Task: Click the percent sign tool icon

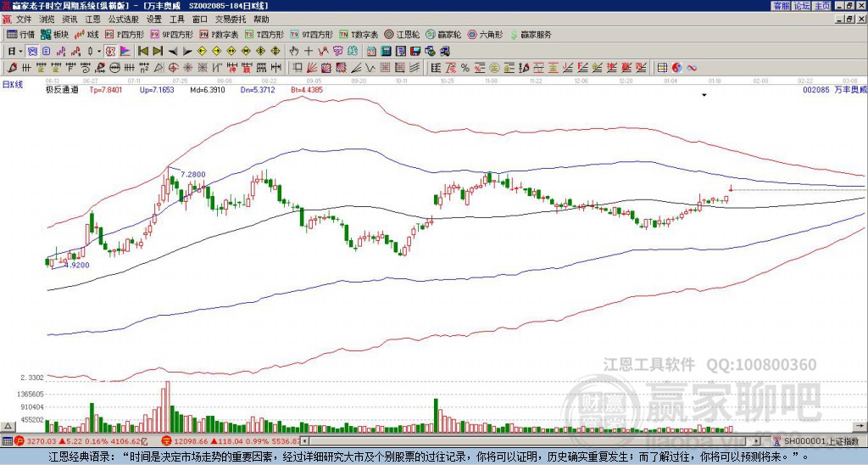Action: coord(465,68)
